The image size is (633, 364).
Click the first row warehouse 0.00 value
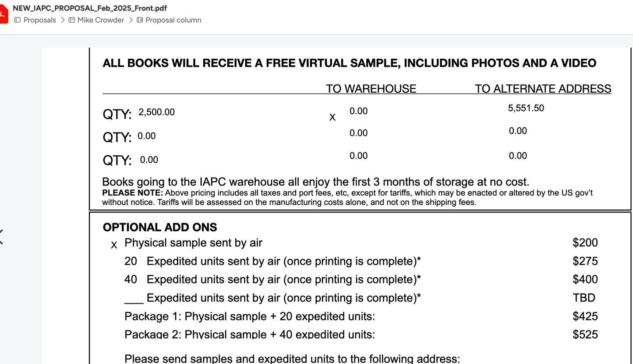point(358,111)
